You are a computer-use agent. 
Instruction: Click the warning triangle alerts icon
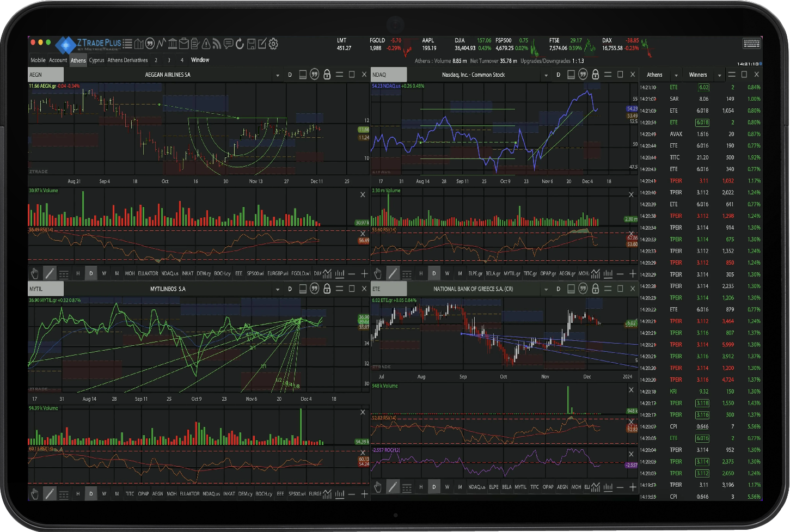(206, 44)
